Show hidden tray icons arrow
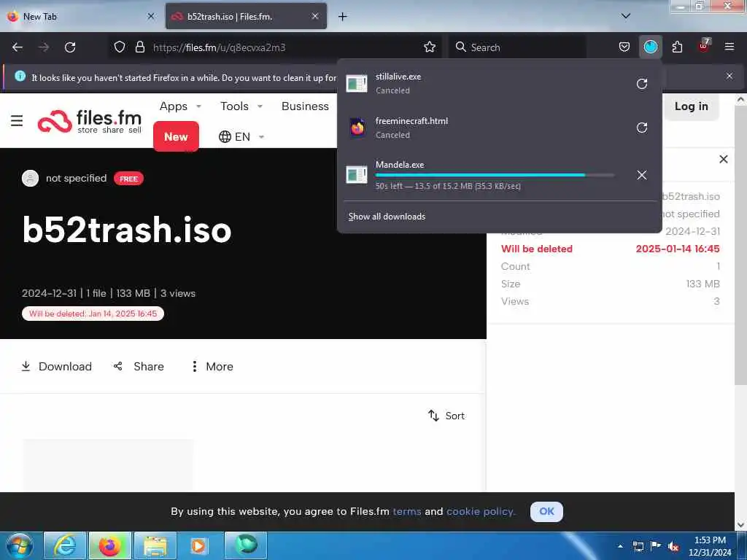Screen dimensions: 747x560 620,546
